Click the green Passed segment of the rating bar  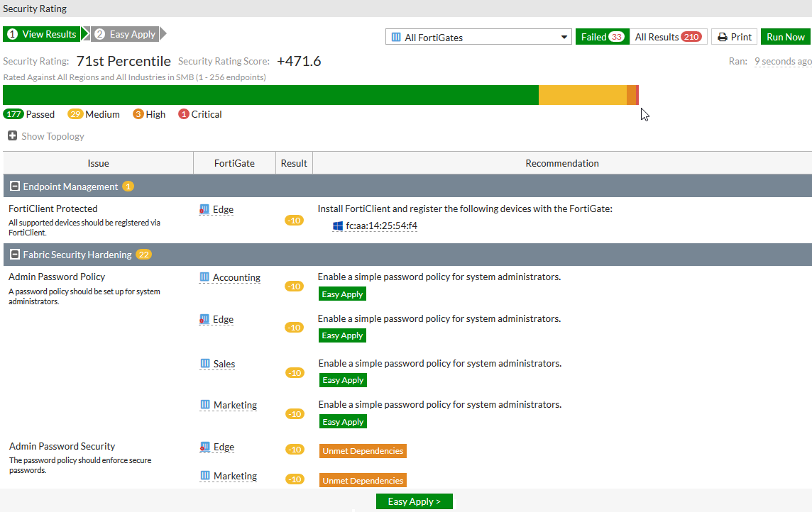pos(271,95)
